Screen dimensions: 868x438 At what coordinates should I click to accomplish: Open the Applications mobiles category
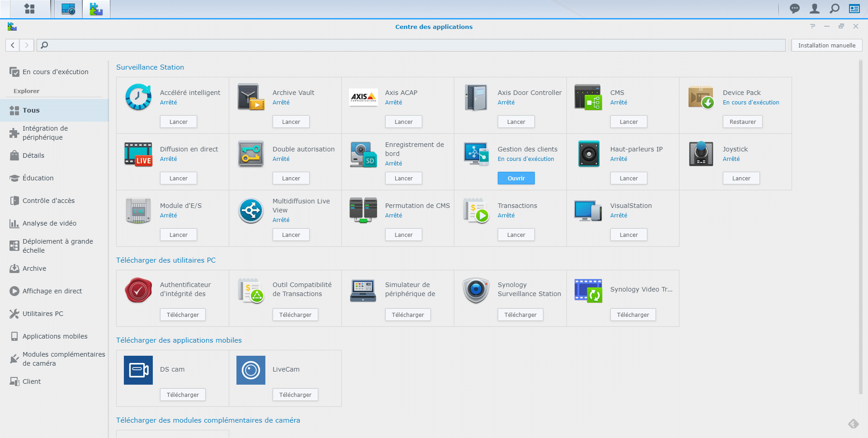(x=54, y=336)
